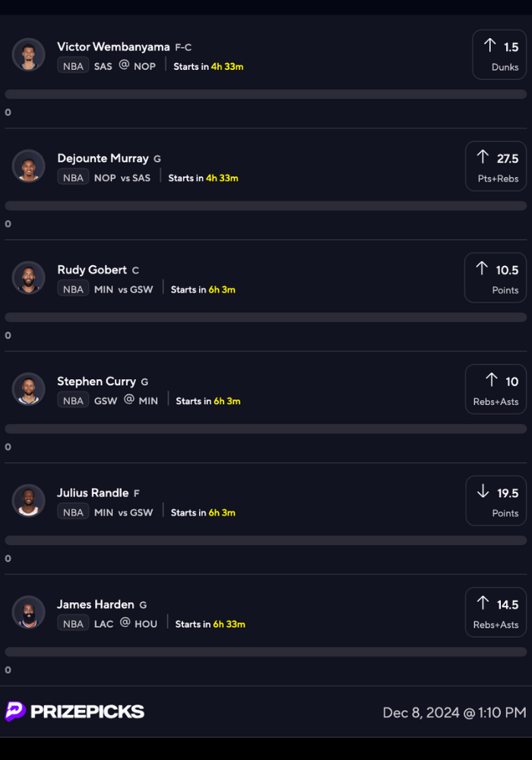This screenshot has width=532, height=760.
Task: Click the Dec 8, 2024 timestamp
Action: point(454,712)
